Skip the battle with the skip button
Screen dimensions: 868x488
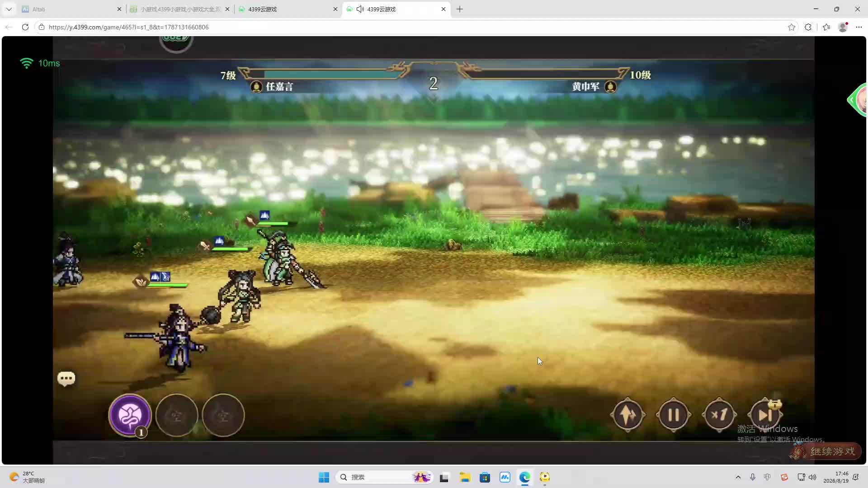point(765,415)
